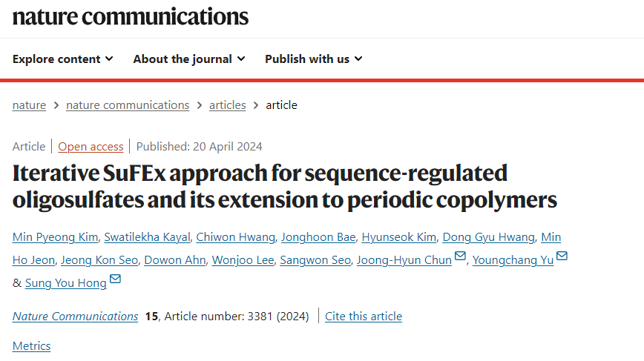Click the Nature Communications journal link
644x361 pixels.
coord(75,317)
